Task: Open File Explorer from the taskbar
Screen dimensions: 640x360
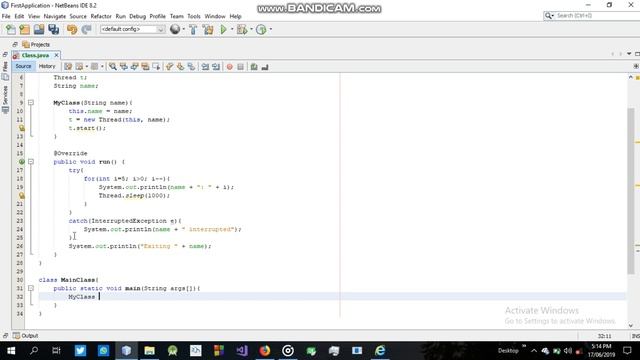Action: [149, 351]
